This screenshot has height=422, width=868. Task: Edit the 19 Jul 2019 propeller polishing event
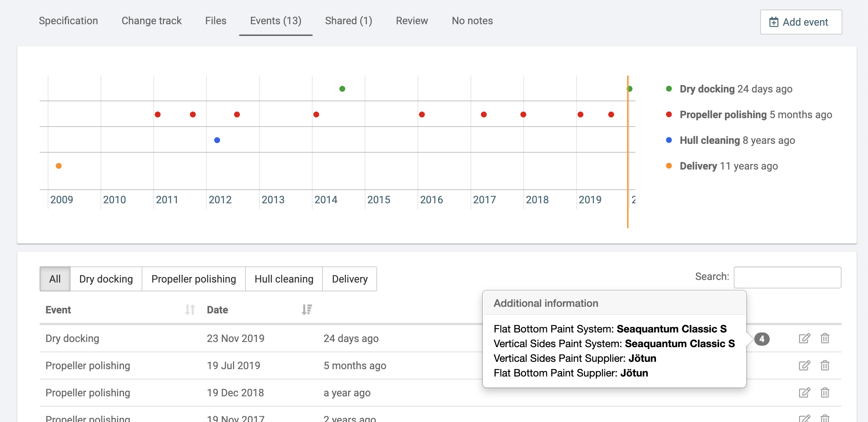(x=804, y=365)
